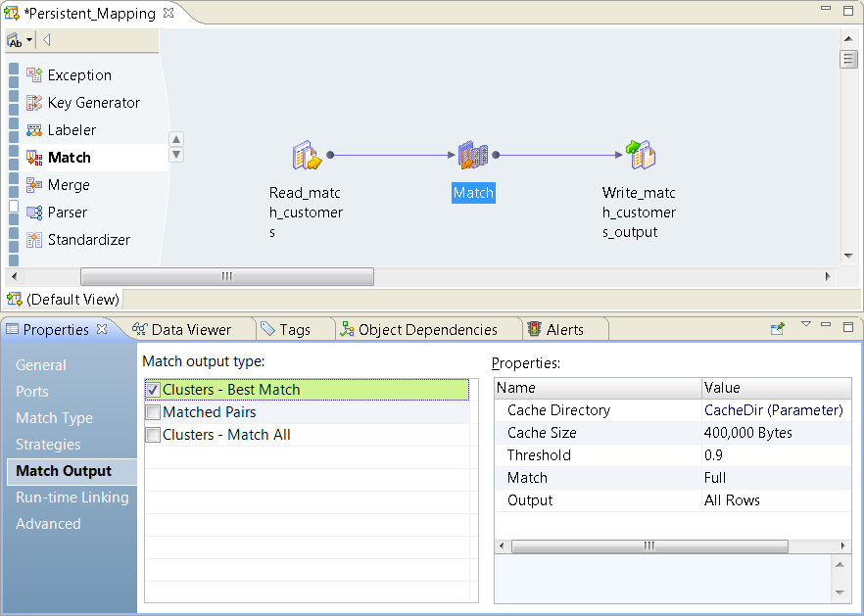Select the Merge transformation icon

coord(34,185)
